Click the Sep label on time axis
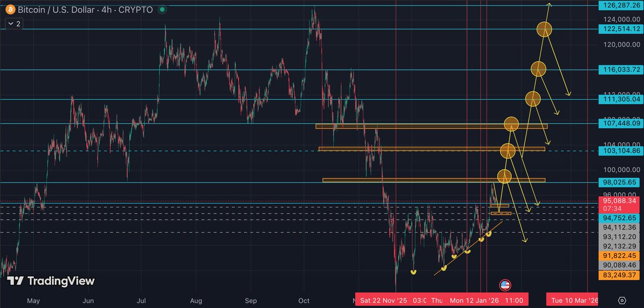The height and width of the screenshot is (308, 644). click(x=251, y=300)
